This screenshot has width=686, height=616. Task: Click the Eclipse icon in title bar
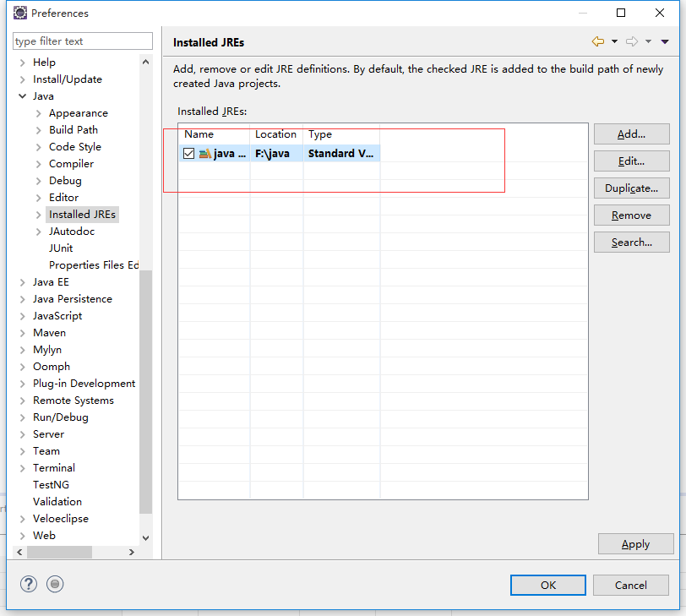(x=19, y=13)
